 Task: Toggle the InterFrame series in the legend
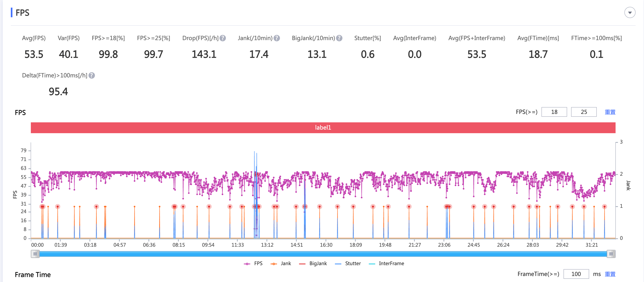pos(386,264)
